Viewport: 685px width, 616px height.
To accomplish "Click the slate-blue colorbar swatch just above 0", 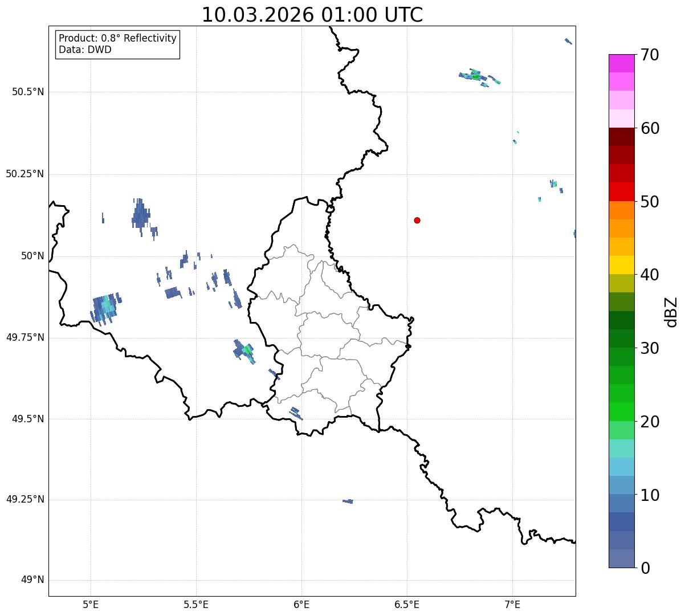I will (622, 558).
